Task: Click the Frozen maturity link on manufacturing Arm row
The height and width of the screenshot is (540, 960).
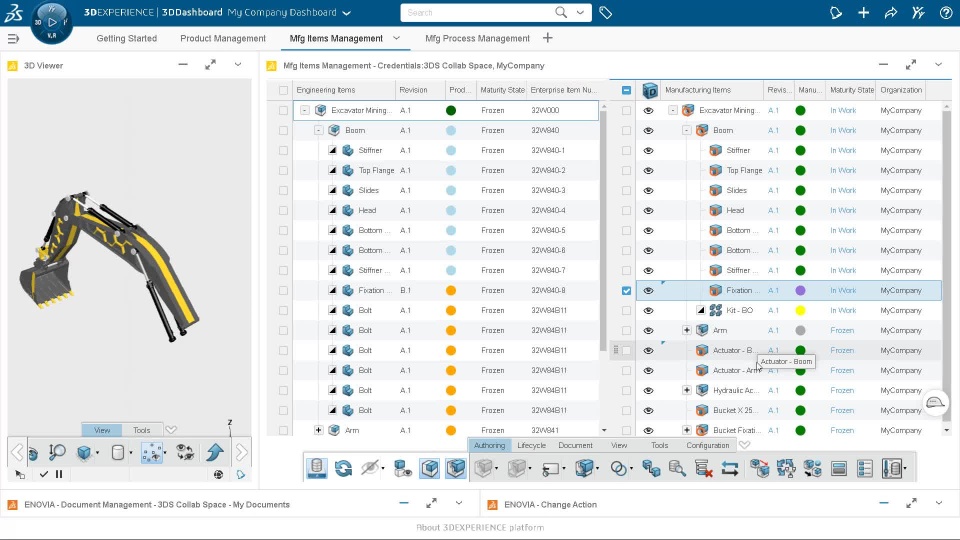Action: (x=842, y=331)
